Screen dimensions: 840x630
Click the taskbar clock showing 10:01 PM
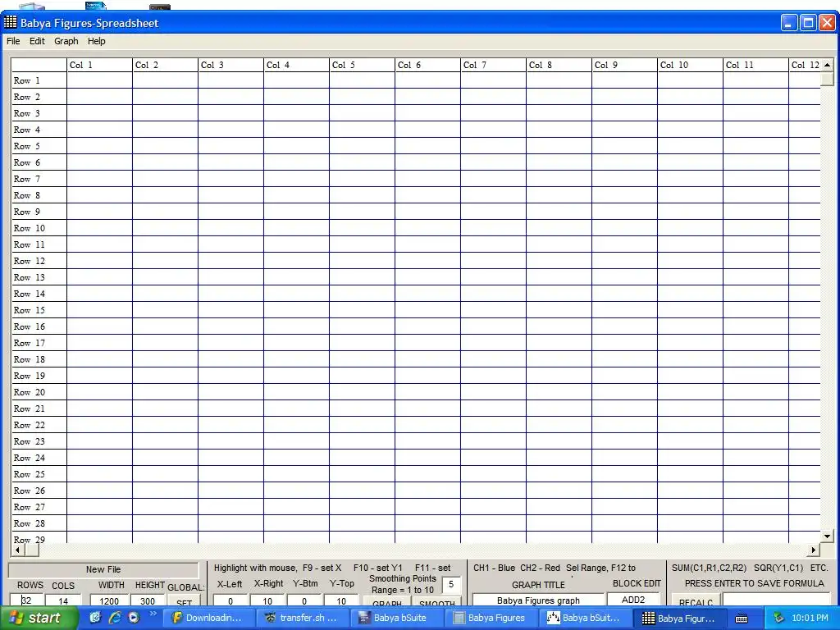tap(810, 618)
